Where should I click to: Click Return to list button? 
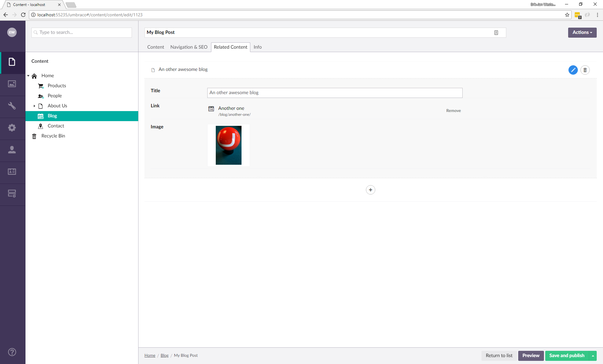tap(499, 356)
